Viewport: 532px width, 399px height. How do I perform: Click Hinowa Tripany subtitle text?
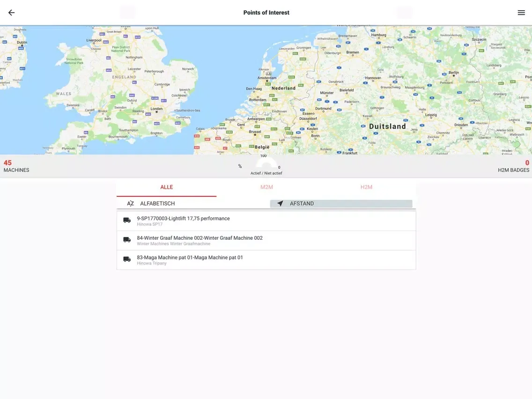(152, 263)
